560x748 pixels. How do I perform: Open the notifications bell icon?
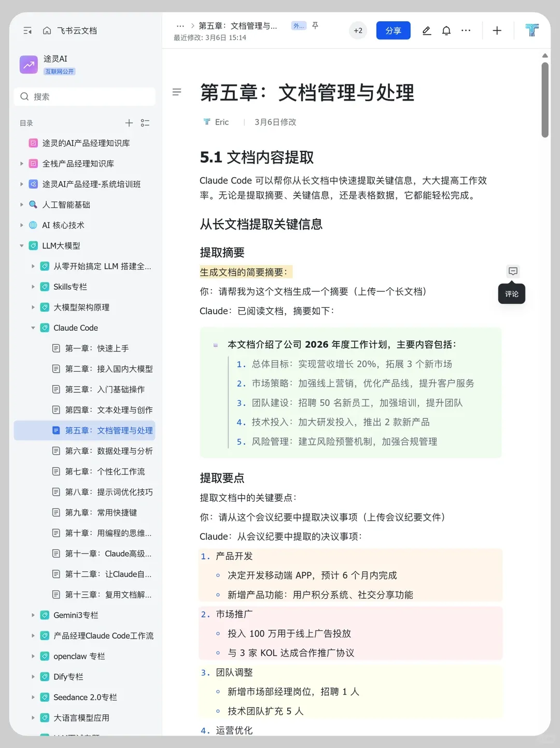click(446, 31)
